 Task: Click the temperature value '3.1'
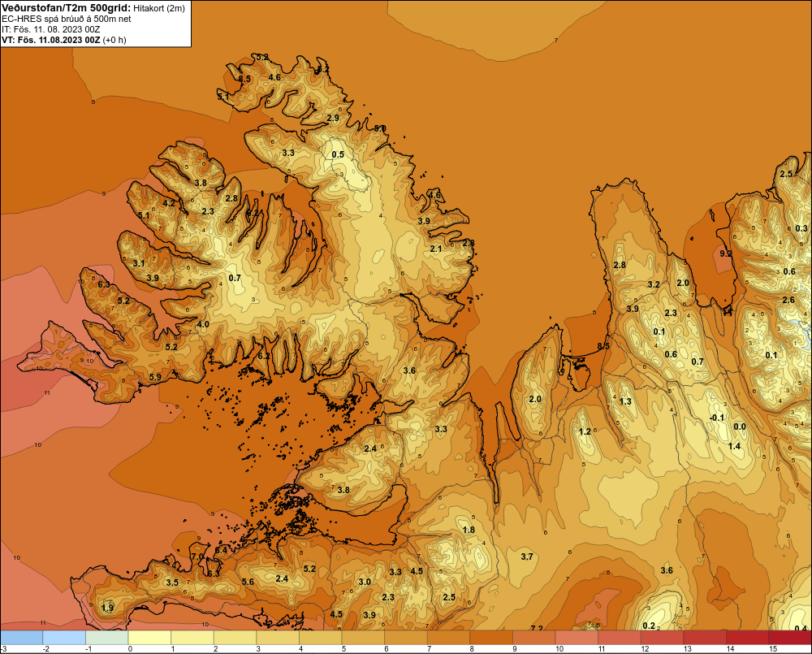pos(139,263)
